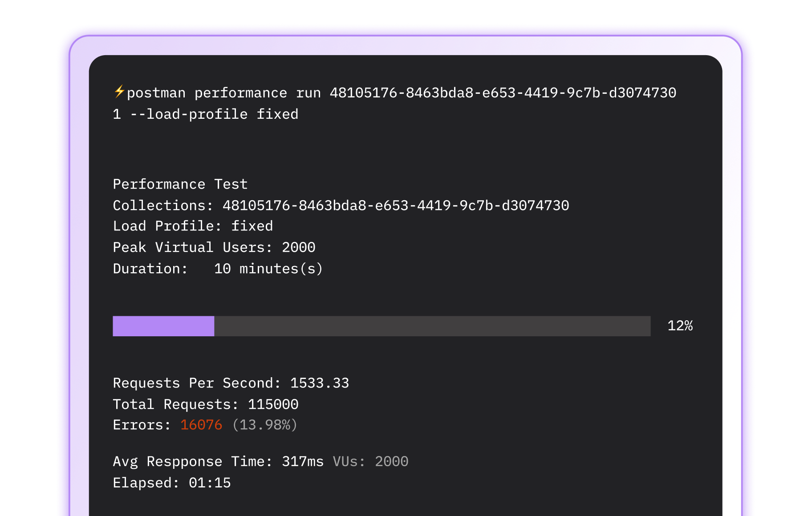Screen dimensions: 812x516
Task: Click the error percentage (13.98%)
Action: coord(264,425)
